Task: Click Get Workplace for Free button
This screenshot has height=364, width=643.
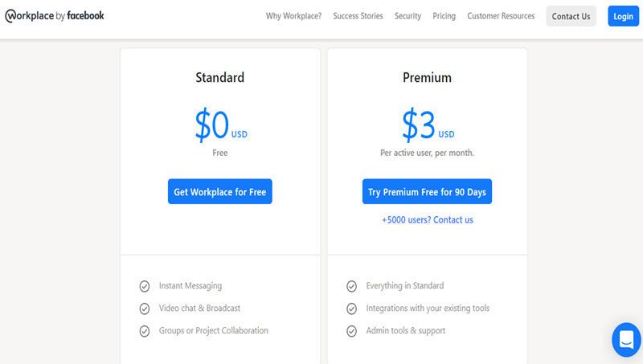Action: click(x=219, y=192)
